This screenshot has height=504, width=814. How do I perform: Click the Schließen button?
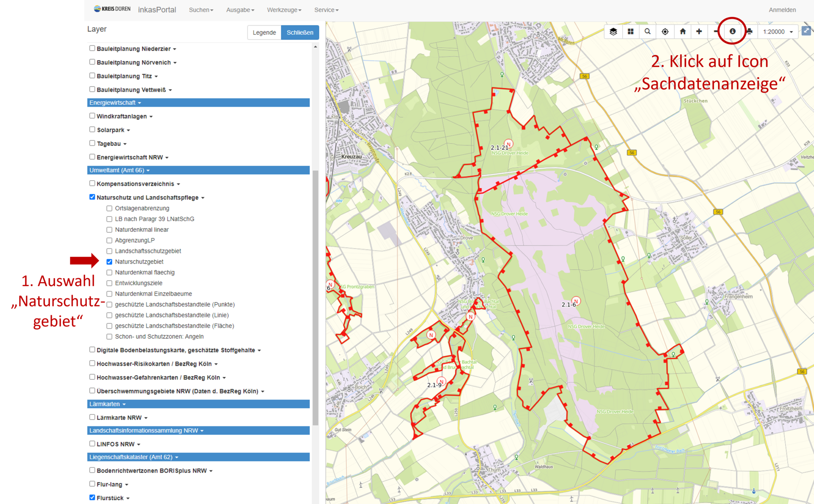pyautogui.click(x=300, y=32)
